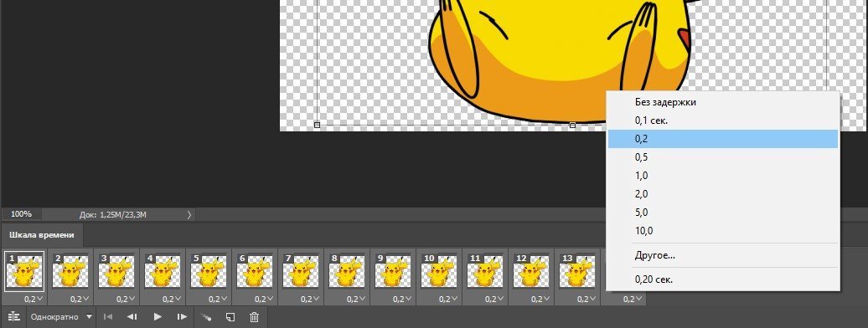
Task: Choose '5,0' delay option
Action: (x=722, y=213)
